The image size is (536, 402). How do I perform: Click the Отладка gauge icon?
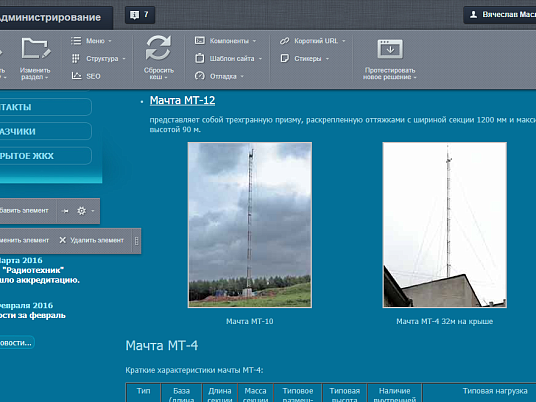(x=200, y=76)
